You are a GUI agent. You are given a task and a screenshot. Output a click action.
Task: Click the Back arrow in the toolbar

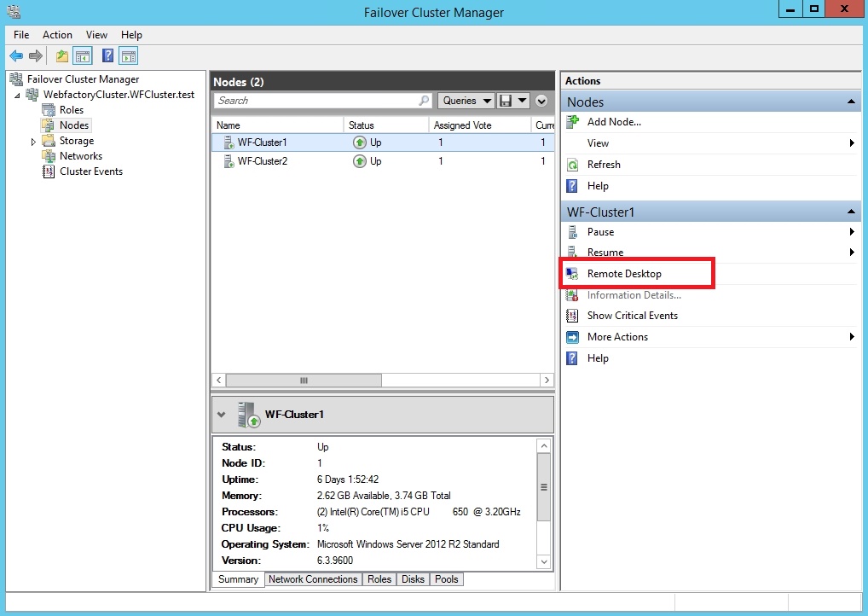(15, 56)
